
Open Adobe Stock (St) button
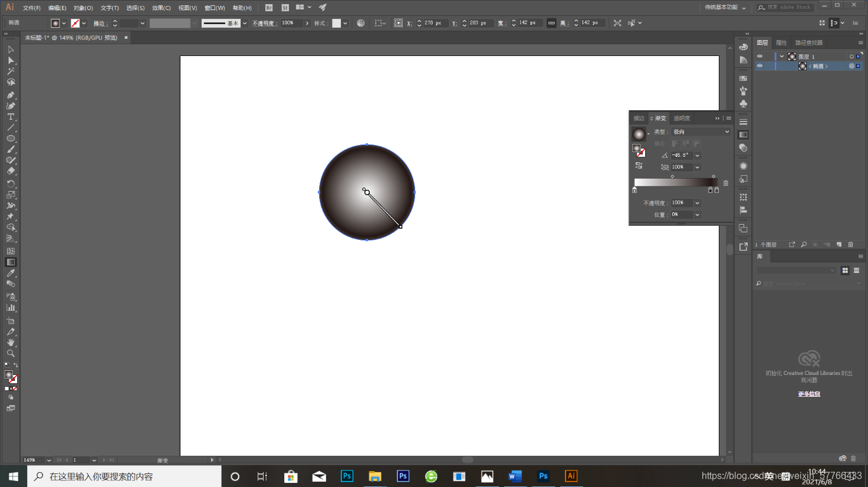pyautogui.click(x=285, y=8)
